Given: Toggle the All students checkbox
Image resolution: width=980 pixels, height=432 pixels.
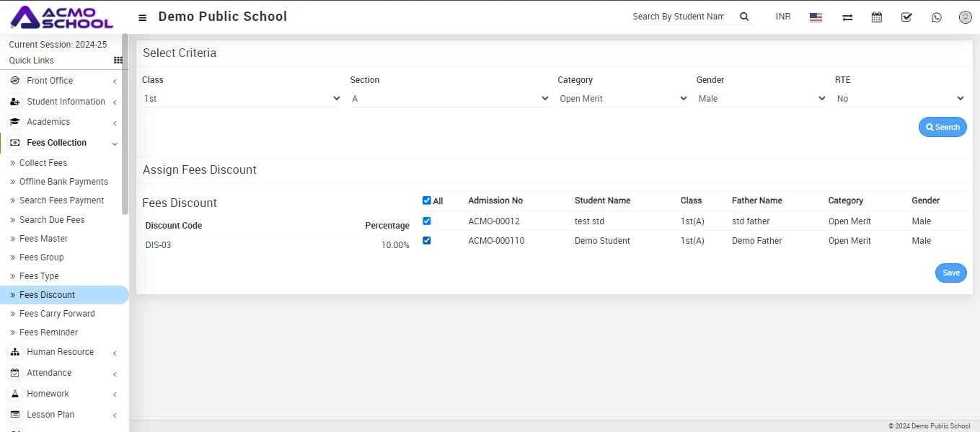Looking at the screenshot, I should pos(427,200).
